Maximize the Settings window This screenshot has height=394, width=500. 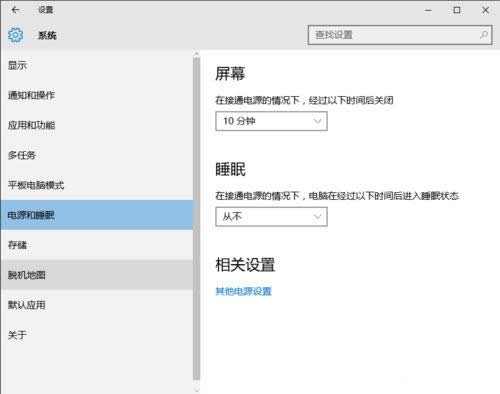pyautogui.click(x=457, y=10)
